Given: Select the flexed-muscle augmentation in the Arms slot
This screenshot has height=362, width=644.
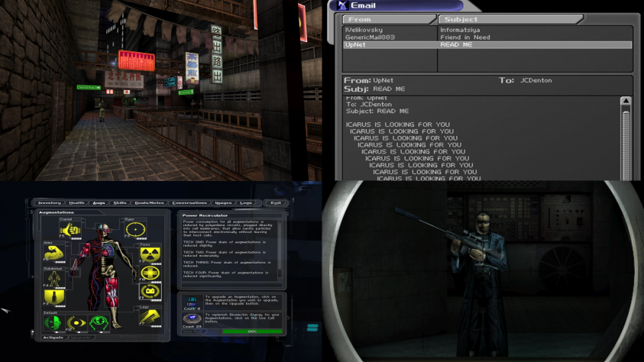Looking at the screenshot, I should (x=53, y=254).
